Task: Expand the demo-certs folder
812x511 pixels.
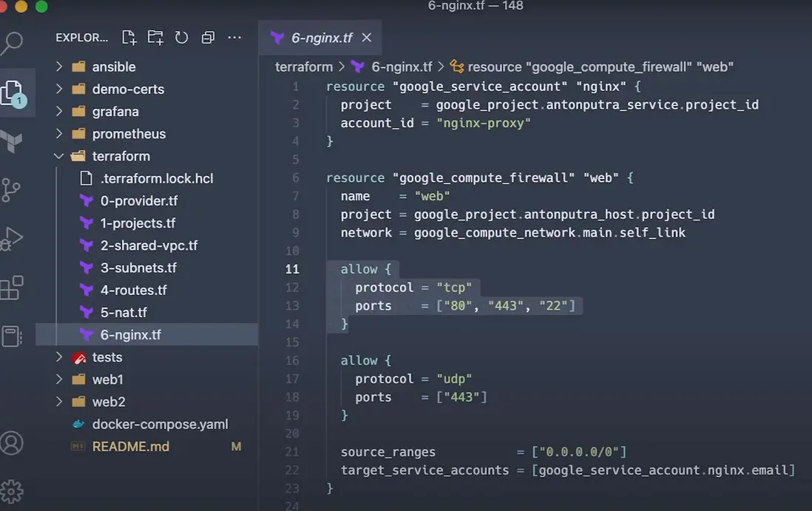Action: point(59,89)
